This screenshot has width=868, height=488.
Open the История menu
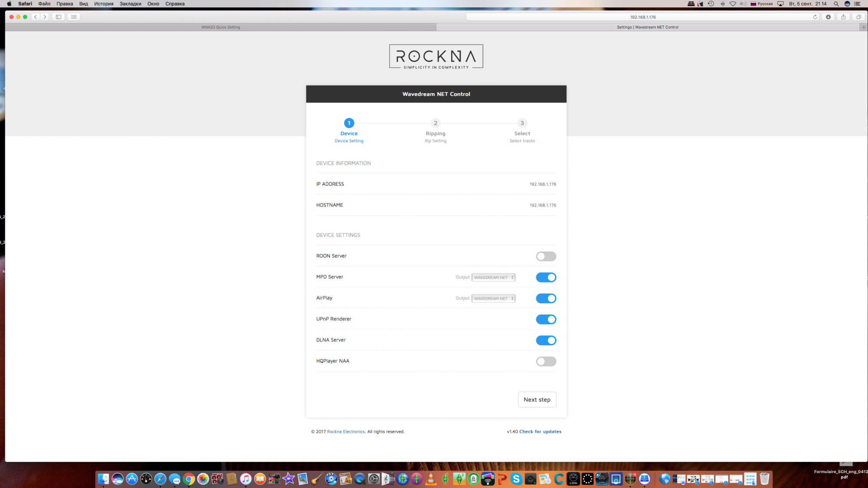point(104,4)
